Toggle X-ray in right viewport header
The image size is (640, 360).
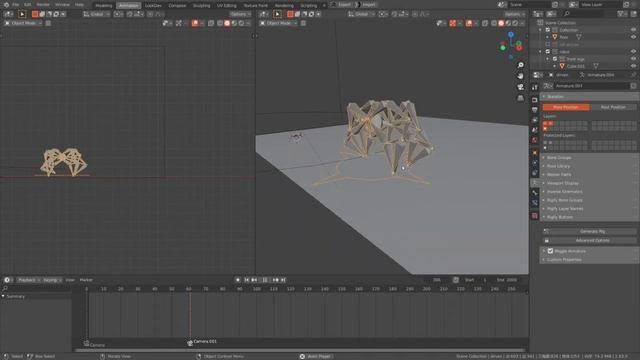(484, 23)
